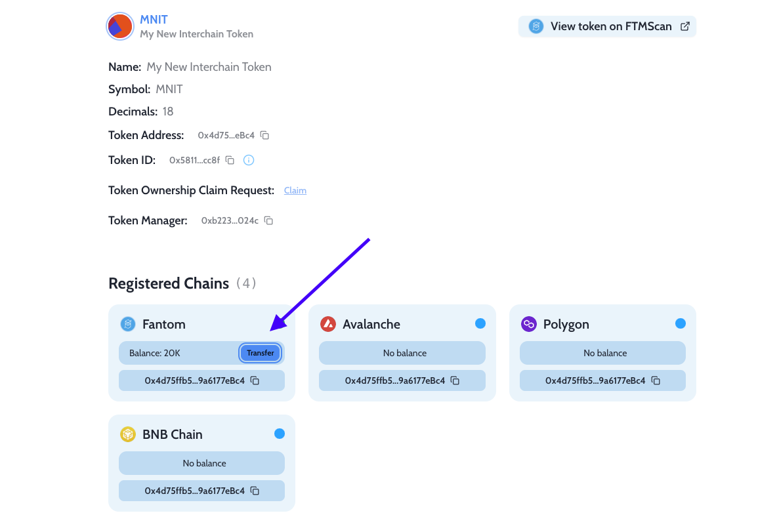
Task: Copy BNB Chain token address
Action: click(255, 491)
